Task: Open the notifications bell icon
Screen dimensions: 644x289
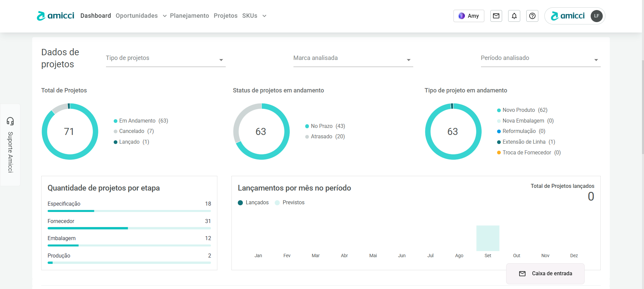Action: point(514,16)
